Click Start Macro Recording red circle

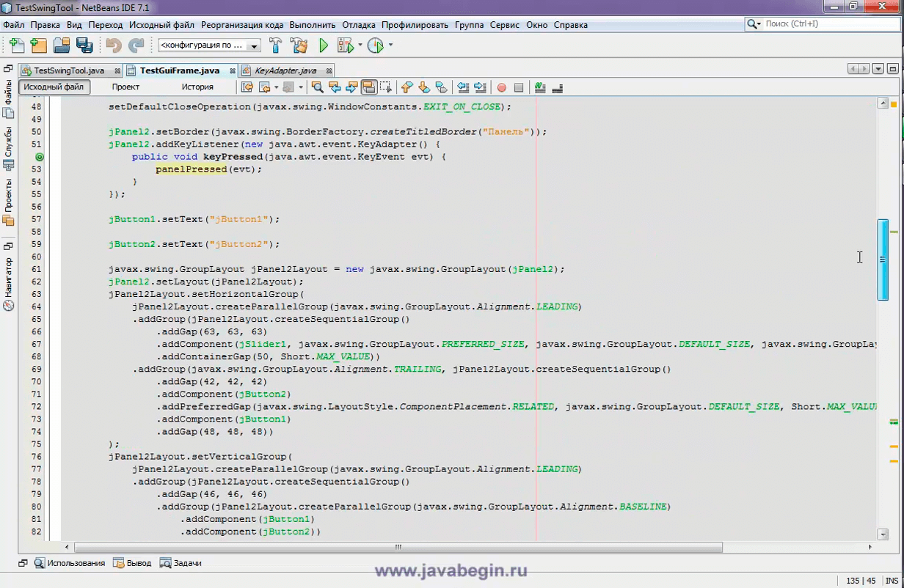[502, 87]
